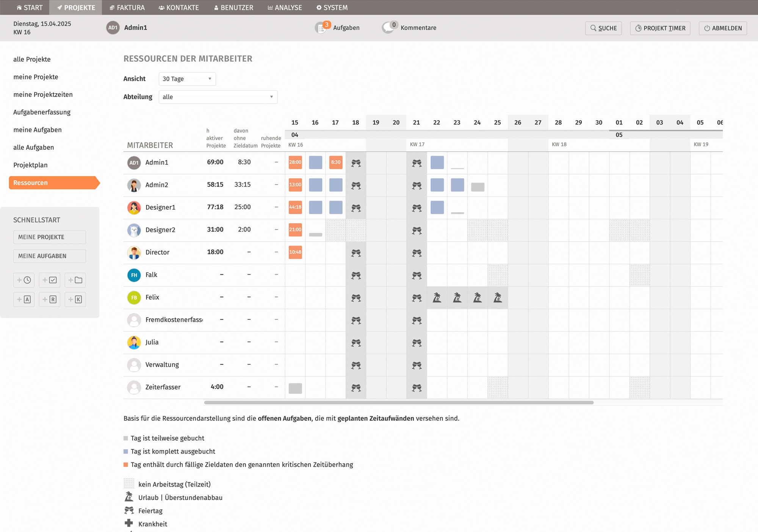Screen dimensions: 758x532
Task: Click Admin1's orange 28:00 overdue block
Action: pyautogui.click(x=295, y=162)
